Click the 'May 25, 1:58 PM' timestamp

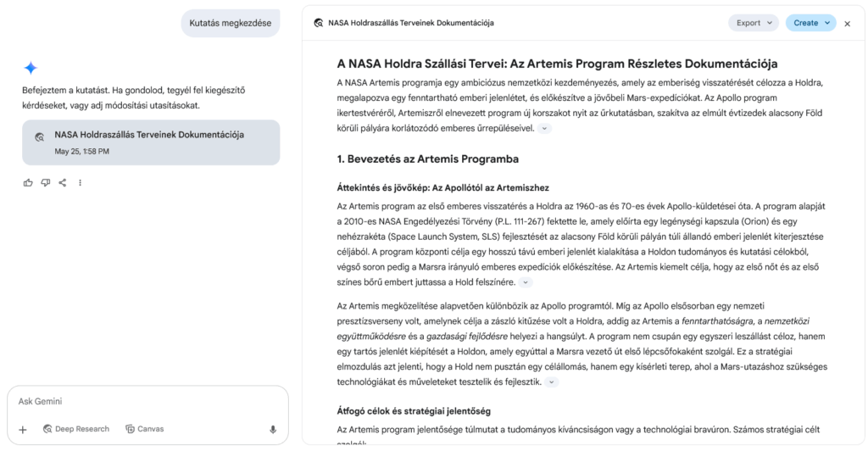(82, 151)
